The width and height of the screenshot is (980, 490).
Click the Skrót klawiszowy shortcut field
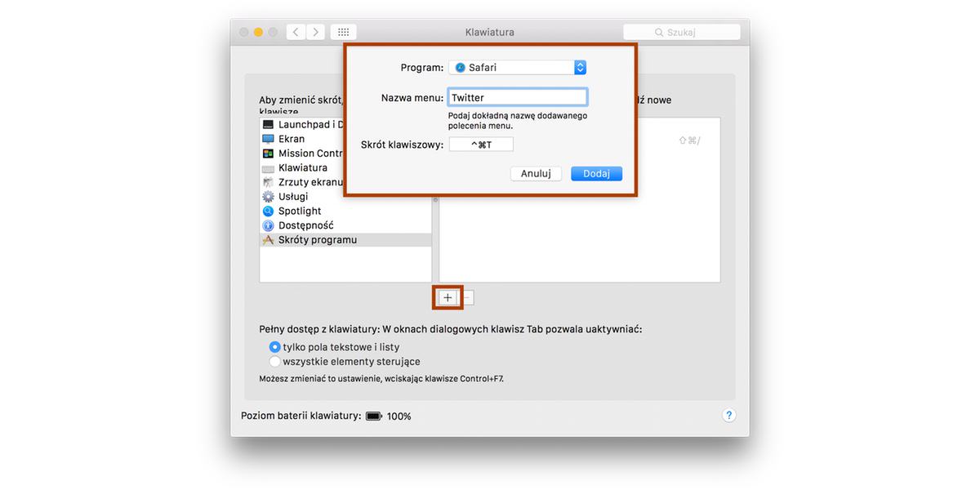[481, 145]
